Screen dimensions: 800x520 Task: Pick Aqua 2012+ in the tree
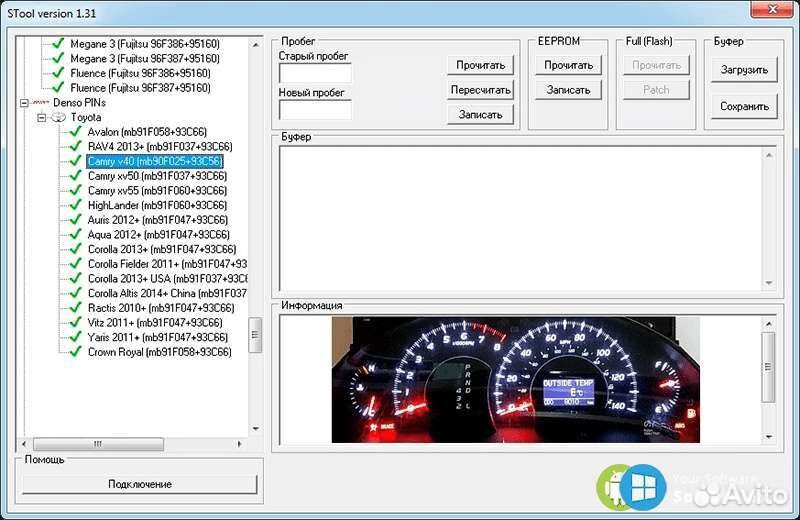point(159,235)
